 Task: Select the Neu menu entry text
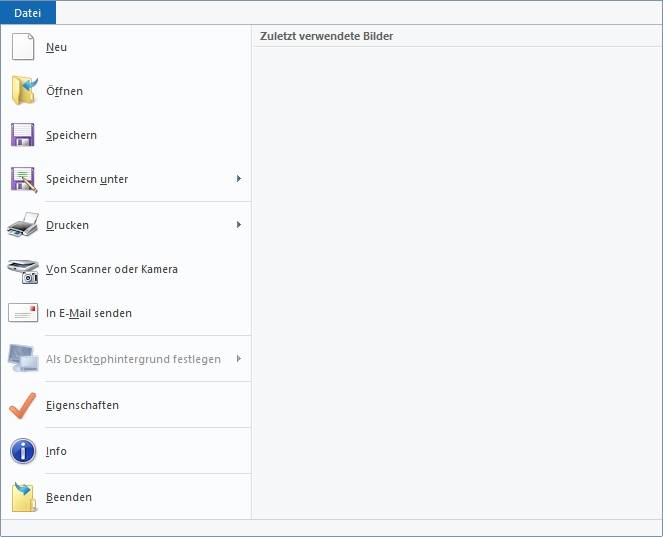coord(56,47)
